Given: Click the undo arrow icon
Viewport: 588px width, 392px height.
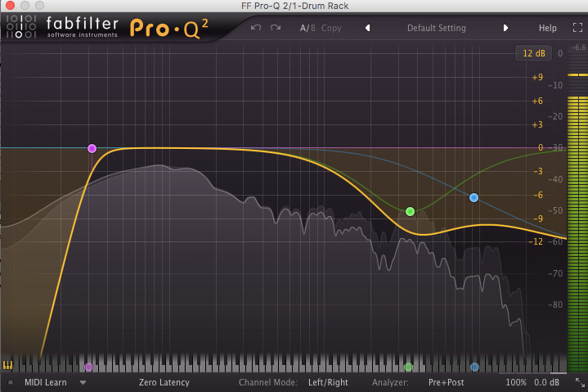Looking at the screenshot, I should (256, 28).
